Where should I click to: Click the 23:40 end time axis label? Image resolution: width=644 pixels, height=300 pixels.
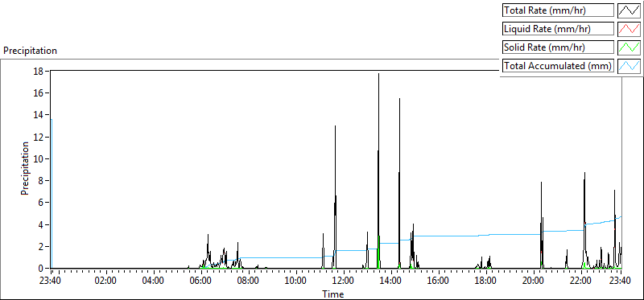coord(620,282)
